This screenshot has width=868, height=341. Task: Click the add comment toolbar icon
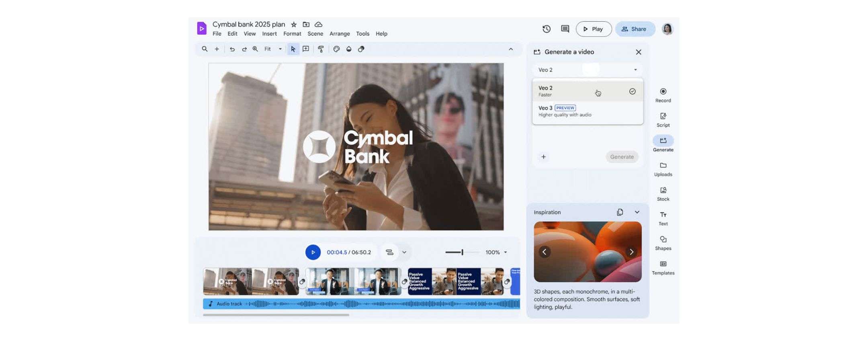[306, 49]
